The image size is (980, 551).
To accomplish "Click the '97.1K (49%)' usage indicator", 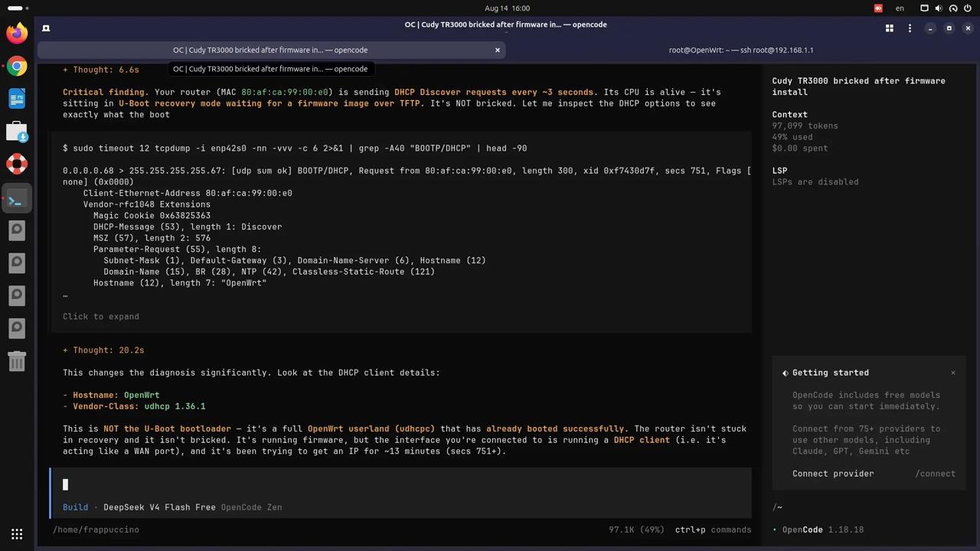I will pos(636,530).
